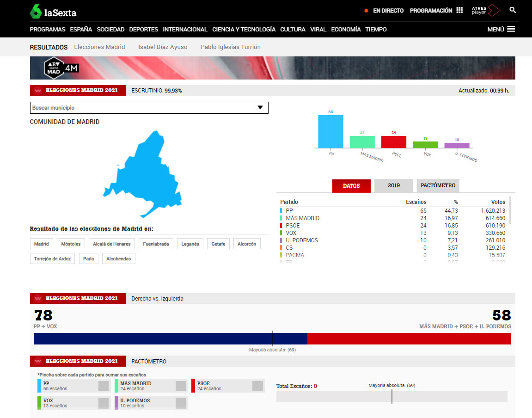Image resolution: width=532 pixels, height=418 pixels.
Task: Click the ARV MAD 4M banner logo
Action: pos(61,68)
